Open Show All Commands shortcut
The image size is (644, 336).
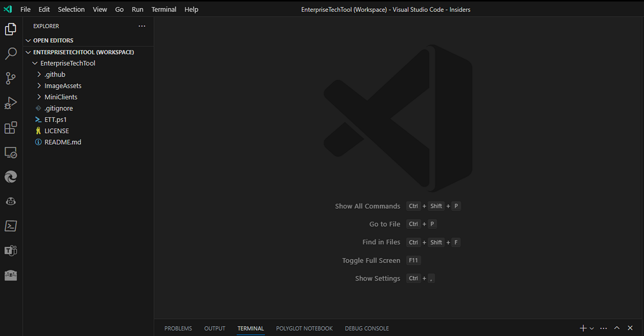[368, 206]
